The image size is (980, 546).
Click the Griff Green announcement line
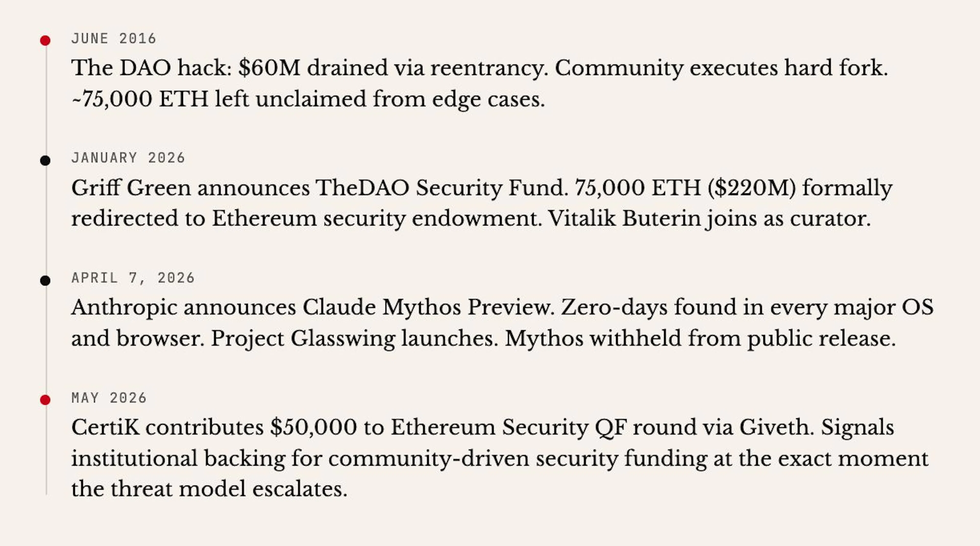(482, 188)
